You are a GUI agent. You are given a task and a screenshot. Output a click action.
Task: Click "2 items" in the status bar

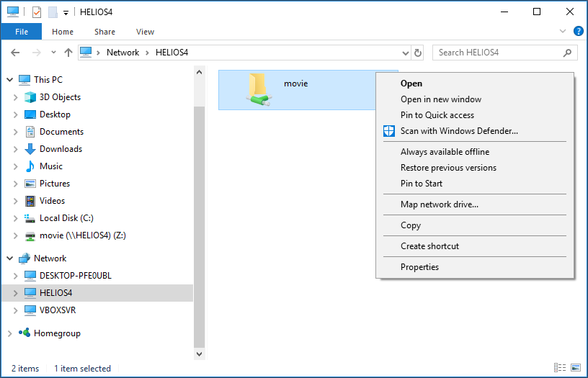click(25, 369)
